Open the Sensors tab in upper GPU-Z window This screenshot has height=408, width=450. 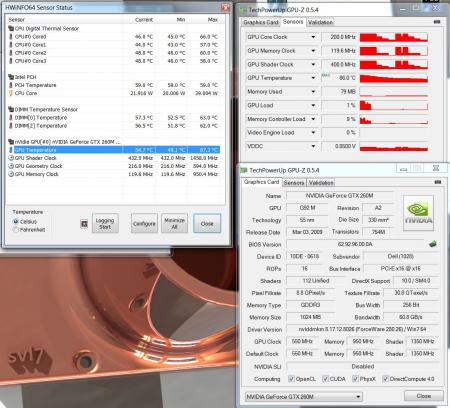click(293, 22)
